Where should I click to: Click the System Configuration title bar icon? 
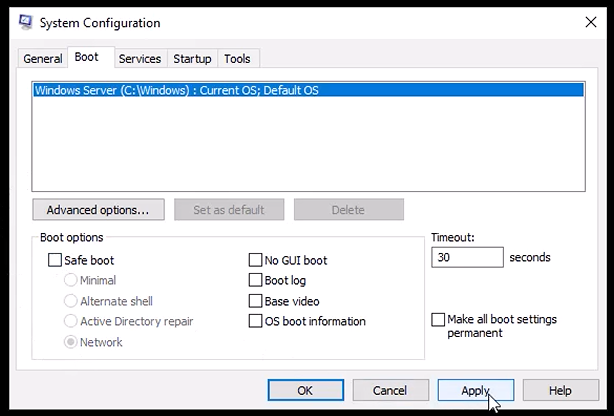point(25,22)
